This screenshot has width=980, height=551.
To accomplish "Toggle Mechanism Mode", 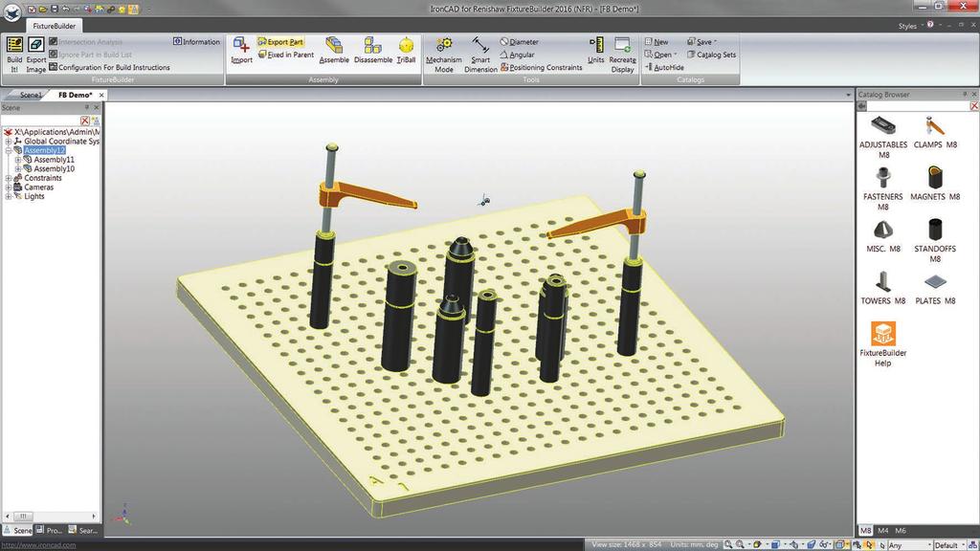I will pyautogui.click(x=444, y=55).
